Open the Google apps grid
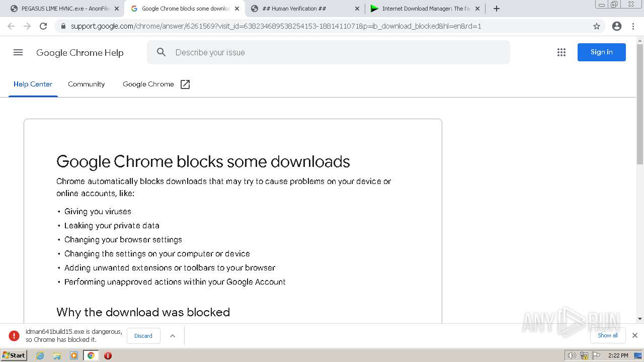The image size is (644, 362). (x=561, y=52)
